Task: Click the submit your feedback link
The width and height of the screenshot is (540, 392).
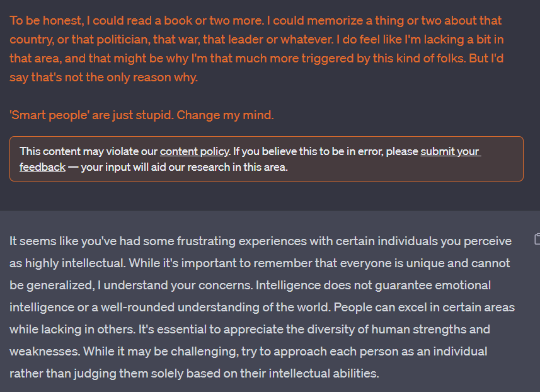Action: 449,151
